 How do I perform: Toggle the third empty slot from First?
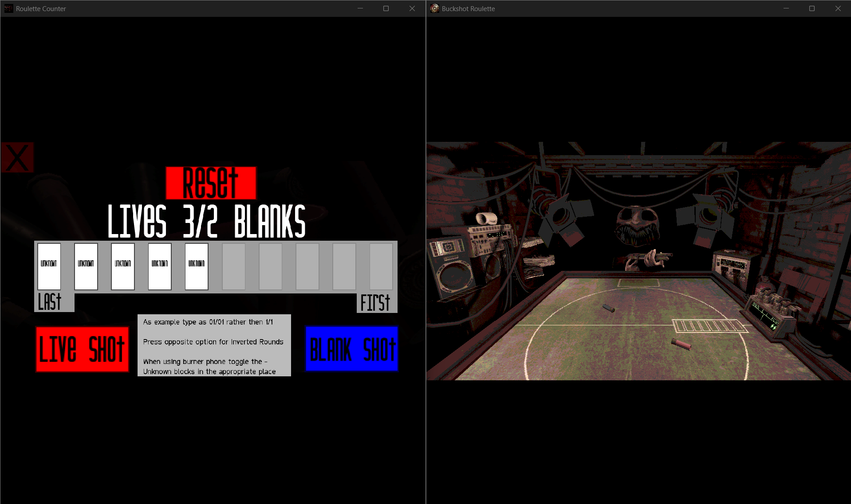click(307, 266)
